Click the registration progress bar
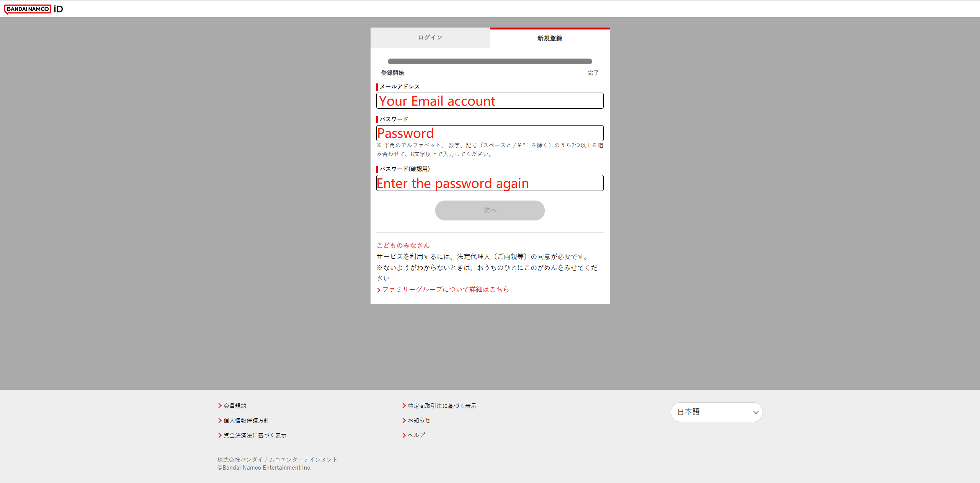 (490, 61)
